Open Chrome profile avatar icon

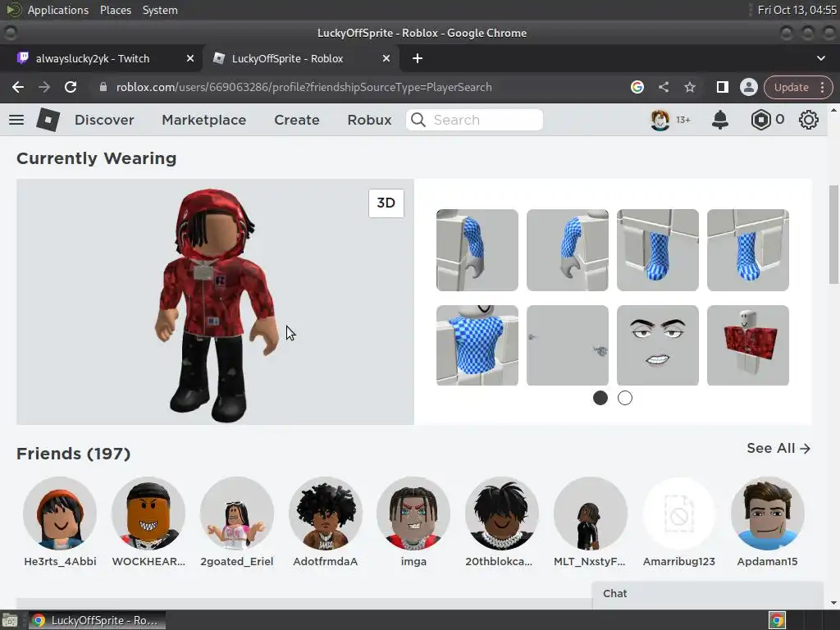coord(748,87)
